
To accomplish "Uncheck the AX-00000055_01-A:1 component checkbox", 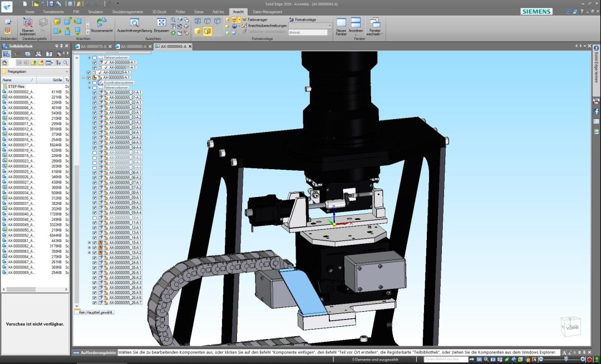I will coord(95,92).
